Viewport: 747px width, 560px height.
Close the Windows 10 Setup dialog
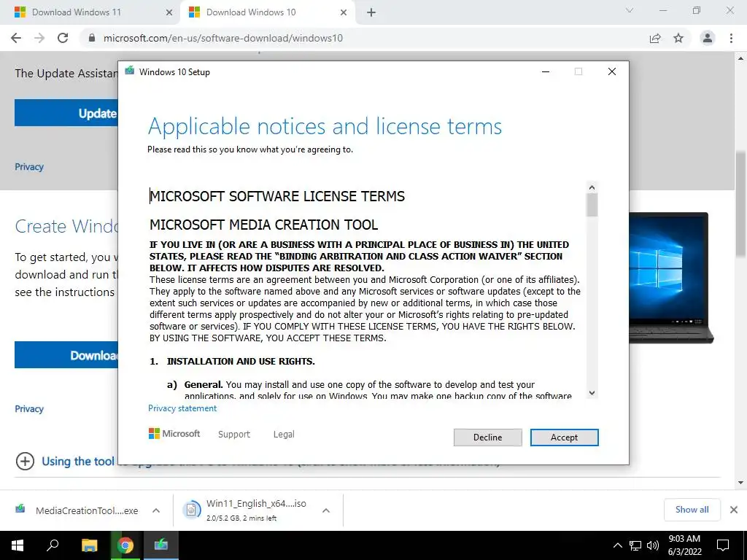[x=612, y=71]
